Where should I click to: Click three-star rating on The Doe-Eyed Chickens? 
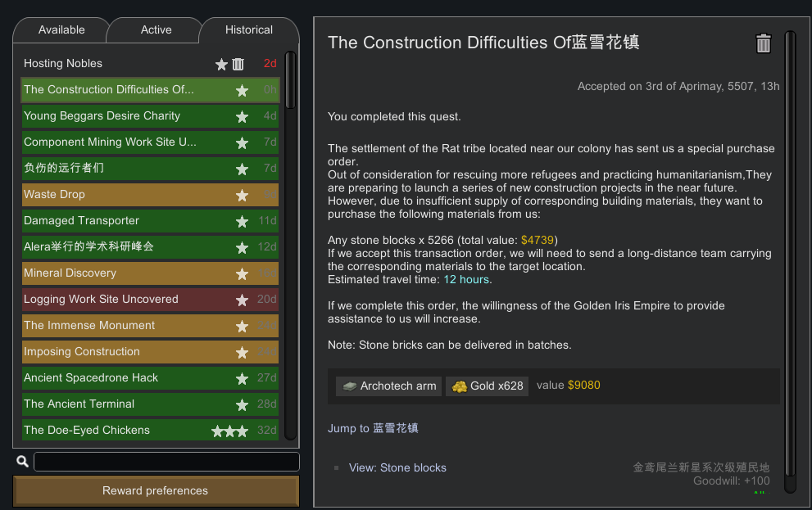[x=230, y=431]
